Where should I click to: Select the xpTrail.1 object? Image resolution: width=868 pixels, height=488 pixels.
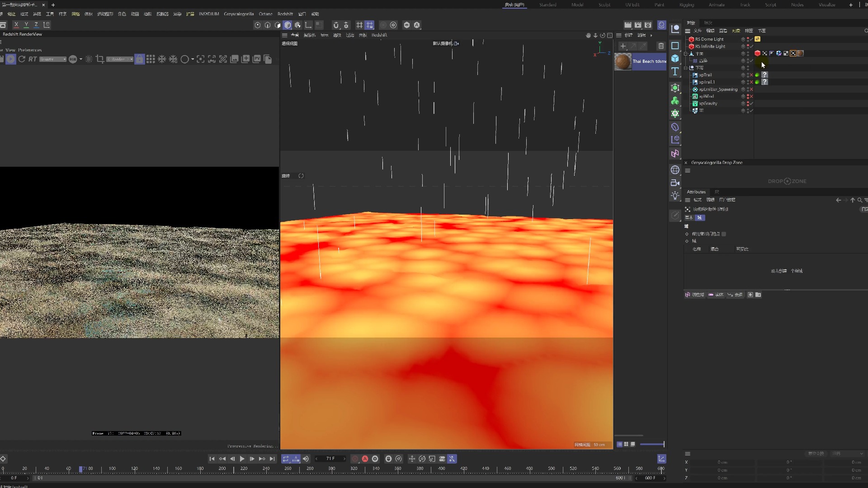(707, 82)
